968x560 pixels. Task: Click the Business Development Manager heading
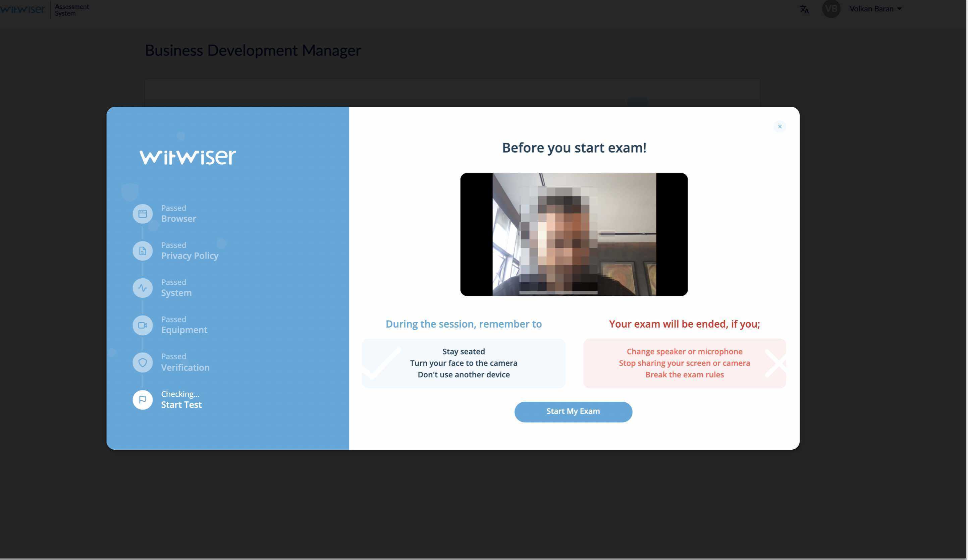click(253, 50)
